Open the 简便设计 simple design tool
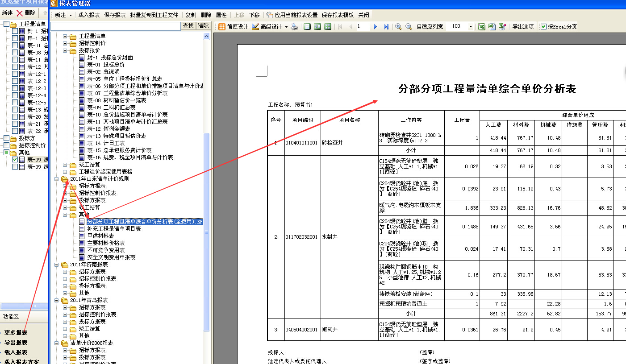The image size is (626, 364). [x=233, y=27]
